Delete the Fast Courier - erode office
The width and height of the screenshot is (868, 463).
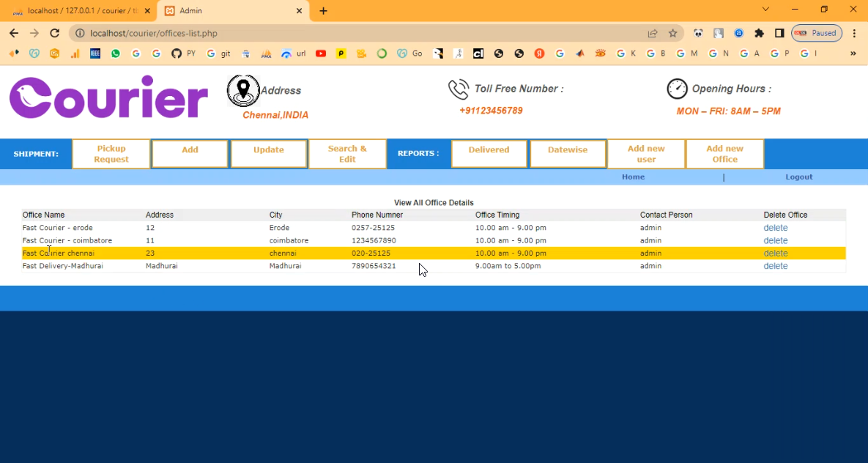[x=775, y=228]
